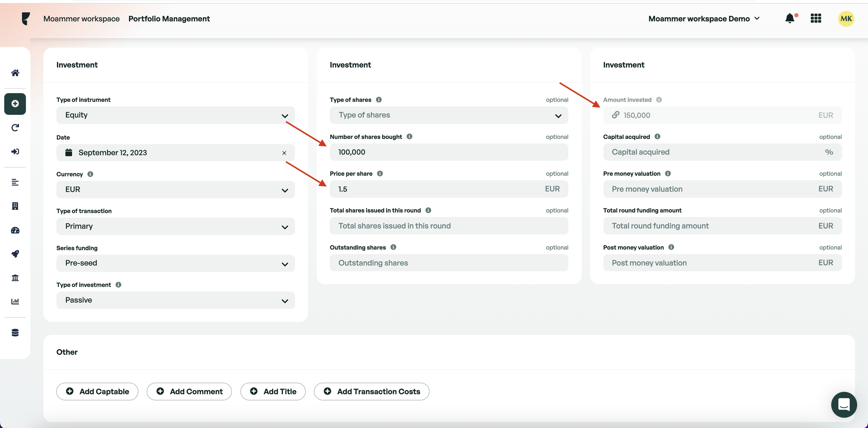Click Add Title button
Image resolution: width=868 pixels, height=428 pixels.
coord(273,392)
